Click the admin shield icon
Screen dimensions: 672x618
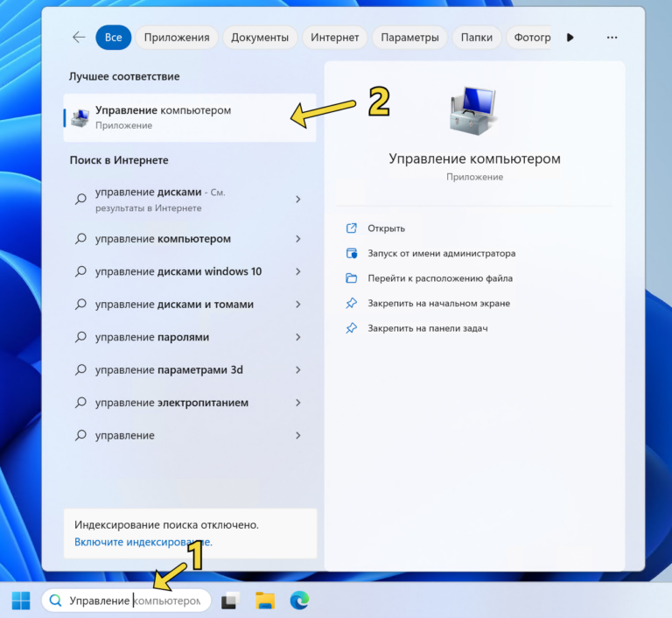click(352, 254)
